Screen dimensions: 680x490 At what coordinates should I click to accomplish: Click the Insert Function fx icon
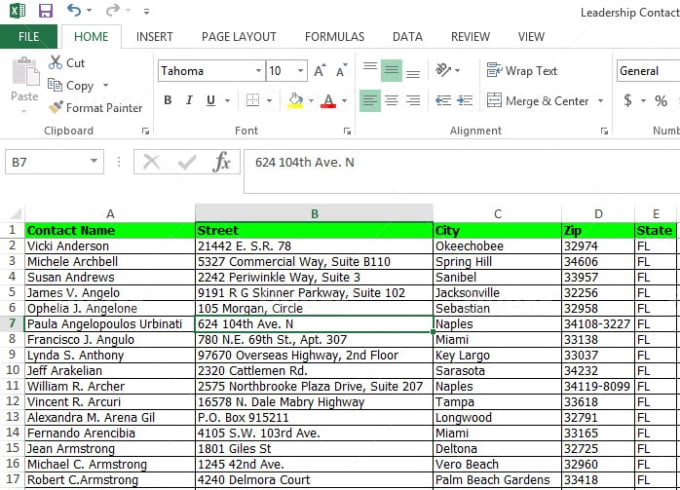tap(222, 162)
